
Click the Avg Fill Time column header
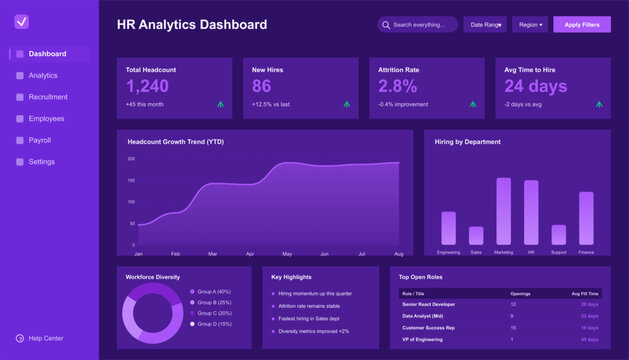[585, 294]
